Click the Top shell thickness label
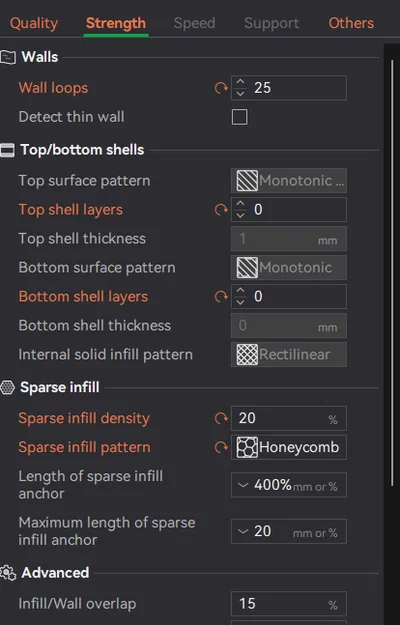400x625 pixels. click(82, 238)
